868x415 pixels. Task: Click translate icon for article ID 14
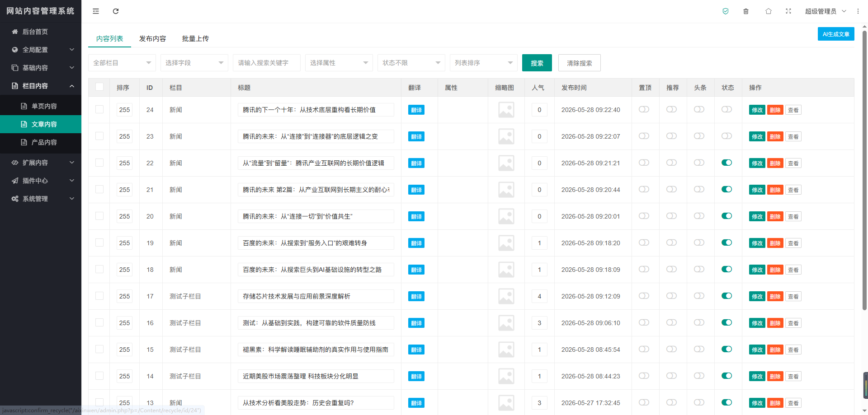416,376
